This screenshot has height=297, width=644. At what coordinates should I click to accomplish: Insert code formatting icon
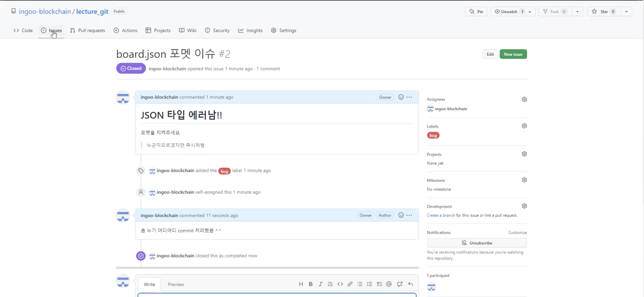(340, 284)
